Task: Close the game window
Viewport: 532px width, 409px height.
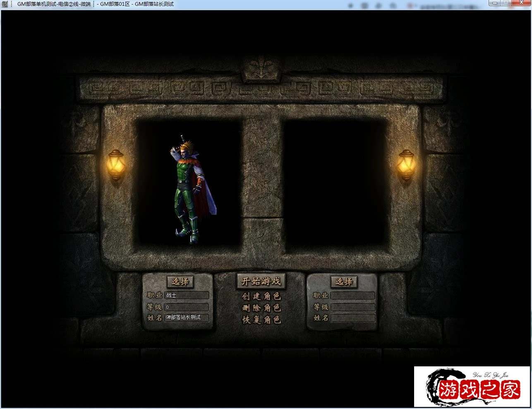Action: (x=520, y=3)
